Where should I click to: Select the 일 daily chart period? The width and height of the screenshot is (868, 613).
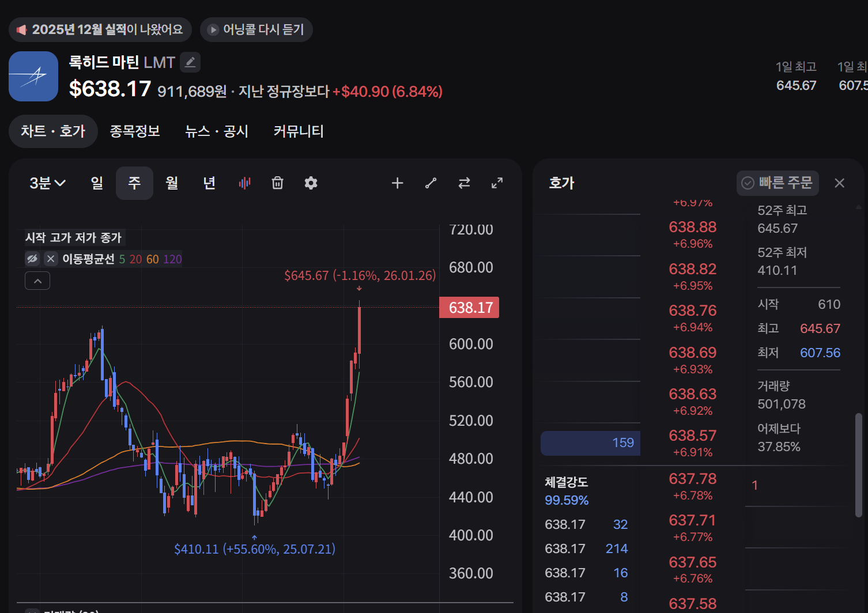tap(97, 183)
